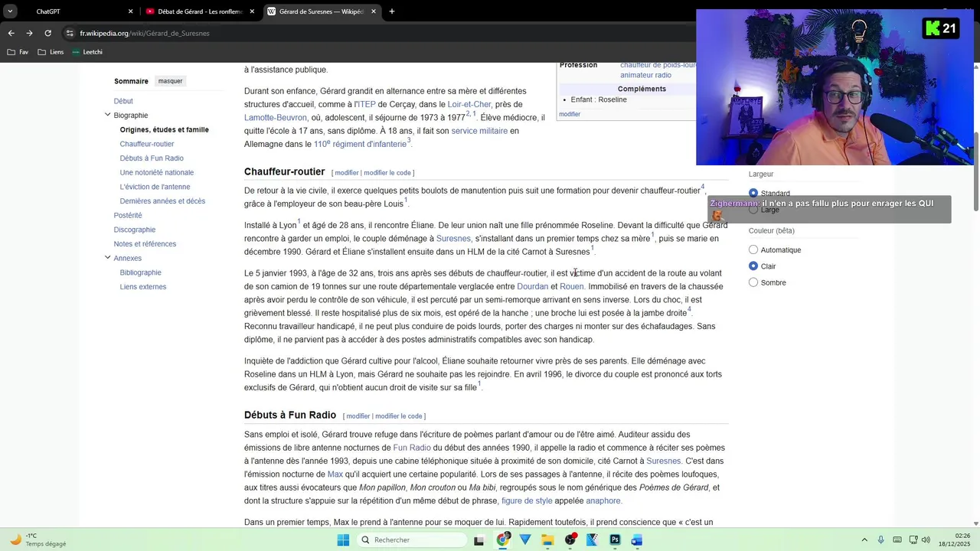This screenshot has width=980, height=551.
Task: Open the service militaire link
Action: click(479, 131)
